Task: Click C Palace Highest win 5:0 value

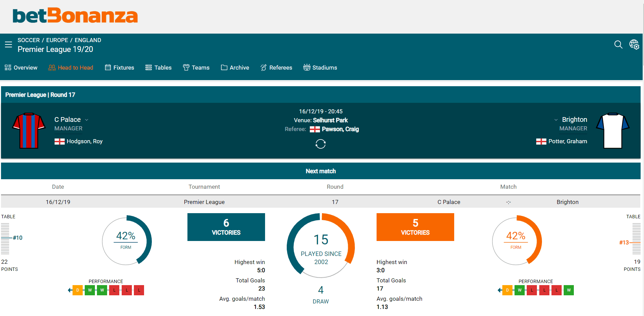Action: (x=261, y=271)
